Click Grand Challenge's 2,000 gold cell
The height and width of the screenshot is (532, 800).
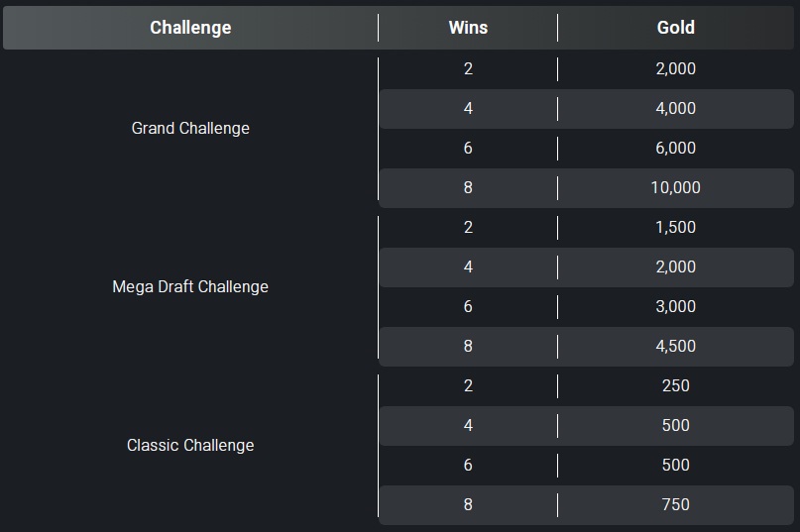(675, 69)
